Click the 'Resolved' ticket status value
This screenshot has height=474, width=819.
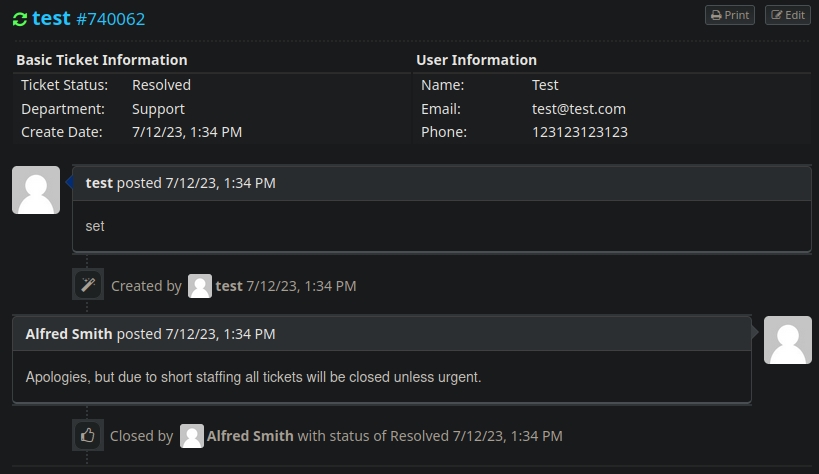coord(161,85)
